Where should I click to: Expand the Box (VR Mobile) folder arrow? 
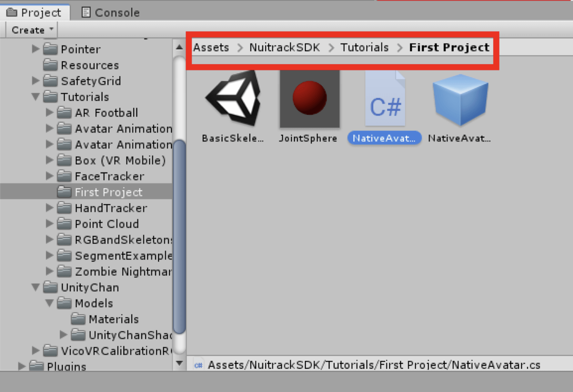(49, 160)
